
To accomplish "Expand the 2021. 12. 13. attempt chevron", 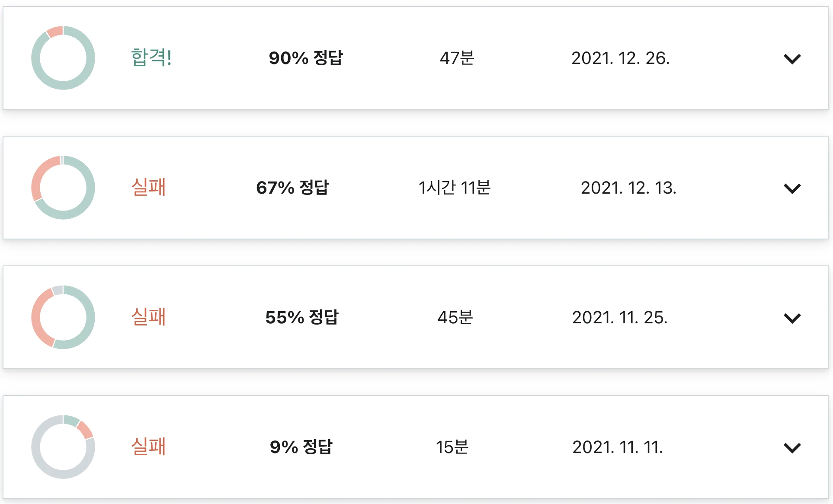I will click(792, 188).
